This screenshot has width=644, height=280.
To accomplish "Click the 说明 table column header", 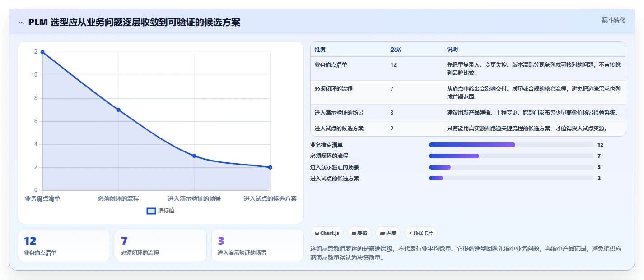I will tap(453, 49).
